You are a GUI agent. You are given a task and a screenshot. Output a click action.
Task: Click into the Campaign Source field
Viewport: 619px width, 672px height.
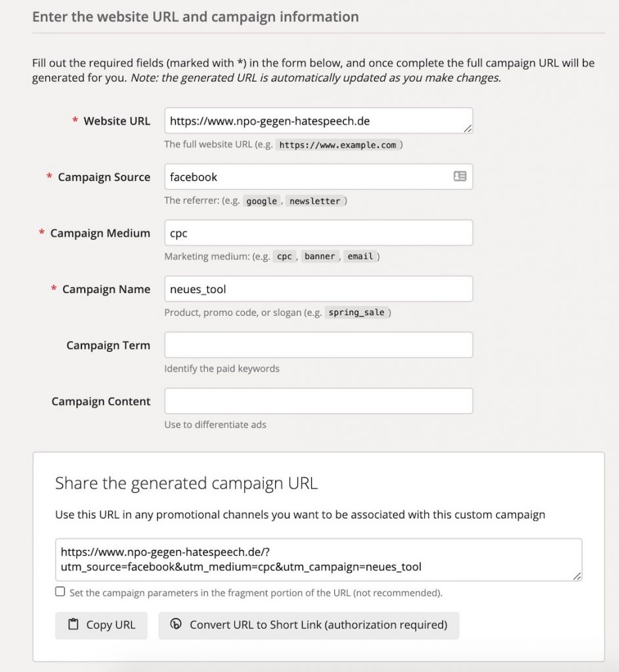(x=305, y=177)
